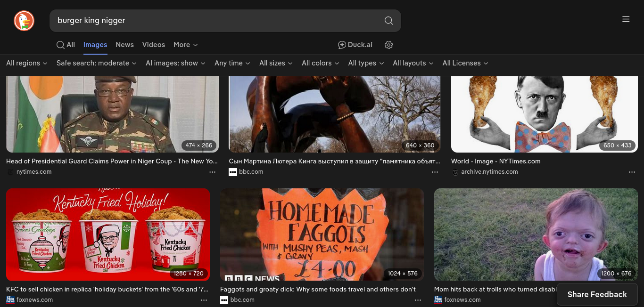
Task: Open search settings gear
Action: [x=388, y=45]
